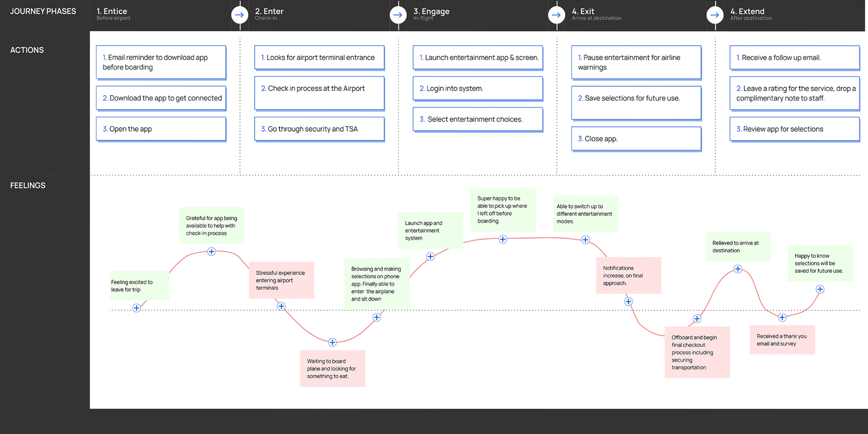Click the Browsing and making selections note
Screen dimensions: 868x434
377,284
